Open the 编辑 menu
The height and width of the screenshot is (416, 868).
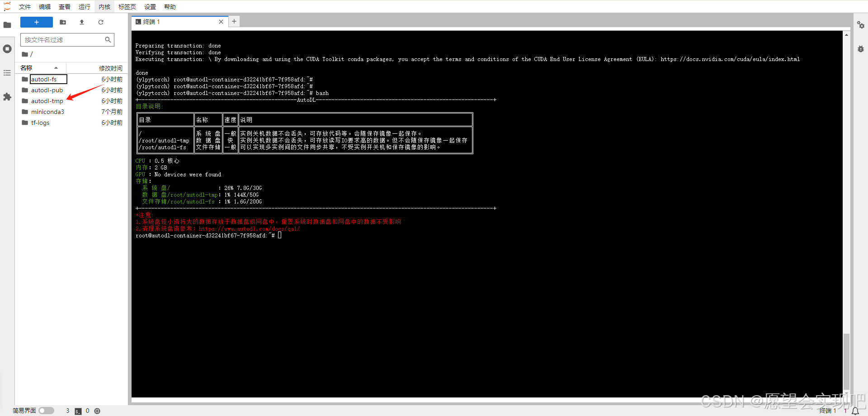[x=45, y=7]
